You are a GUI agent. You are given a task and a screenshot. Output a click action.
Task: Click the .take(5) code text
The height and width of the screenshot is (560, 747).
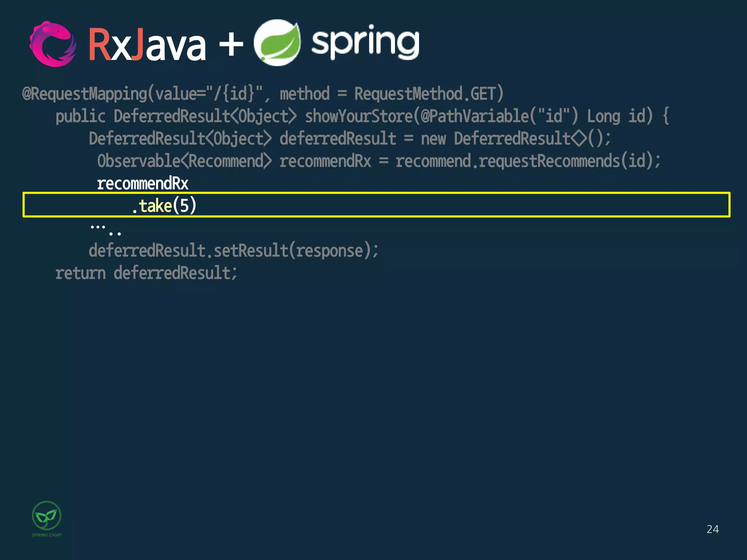[164, 206]
